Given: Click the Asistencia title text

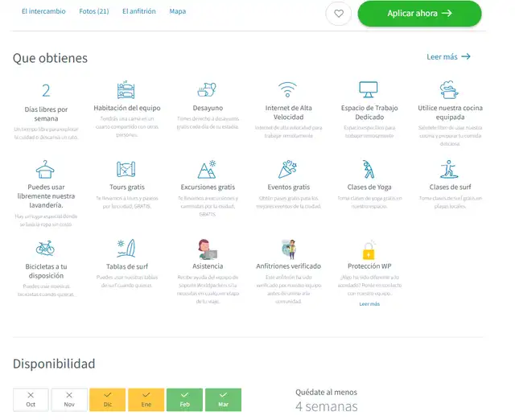Looking at the screenshot, I should [x=208, y=266].
